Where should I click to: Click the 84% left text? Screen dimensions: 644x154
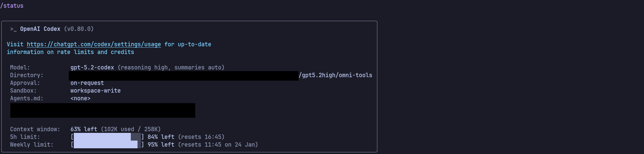coord(161,137)
